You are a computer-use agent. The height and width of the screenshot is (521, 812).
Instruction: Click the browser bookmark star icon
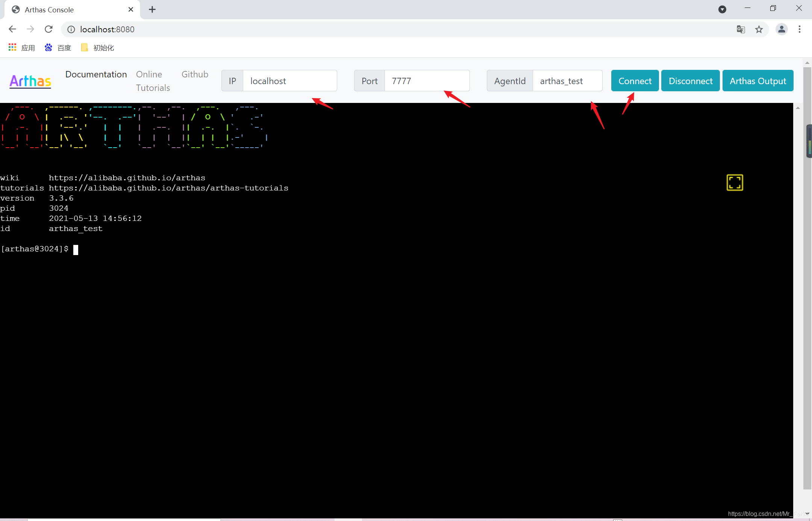point(760,29)
